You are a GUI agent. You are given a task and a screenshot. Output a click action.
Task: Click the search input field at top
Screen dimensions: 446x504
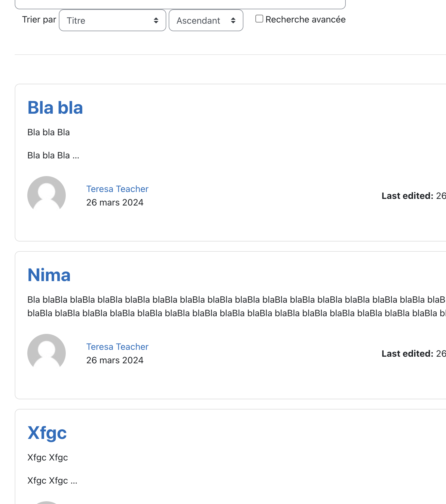tap(180, 4)
